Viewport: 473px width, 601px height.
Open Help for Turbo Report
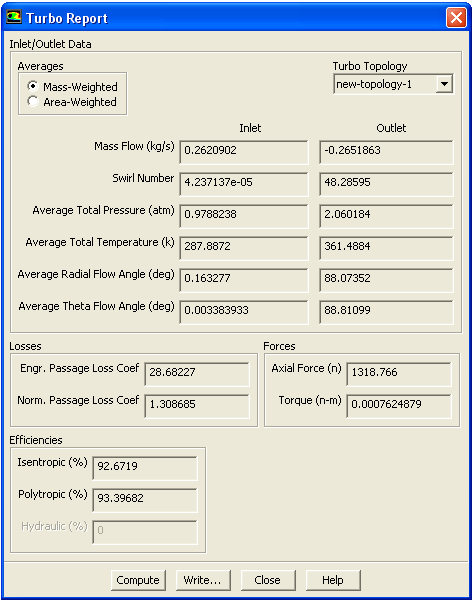(x=333, y=580)
